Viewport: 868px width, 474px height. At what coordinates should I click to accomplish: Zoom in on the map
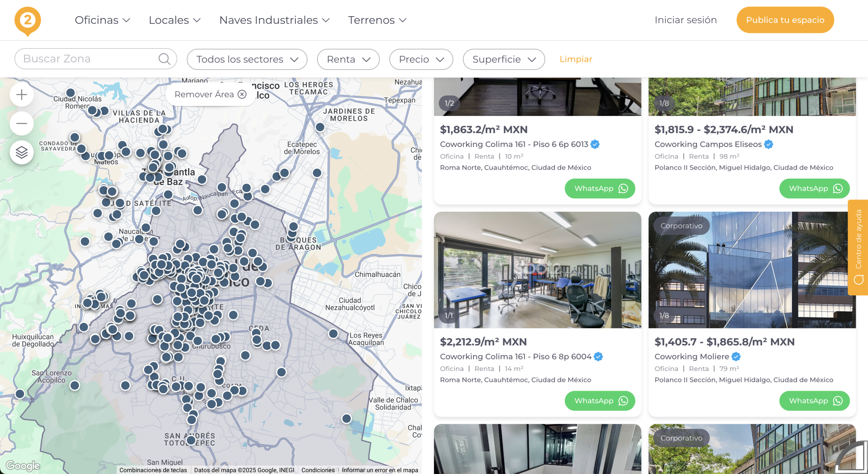(x=22, y=95)
